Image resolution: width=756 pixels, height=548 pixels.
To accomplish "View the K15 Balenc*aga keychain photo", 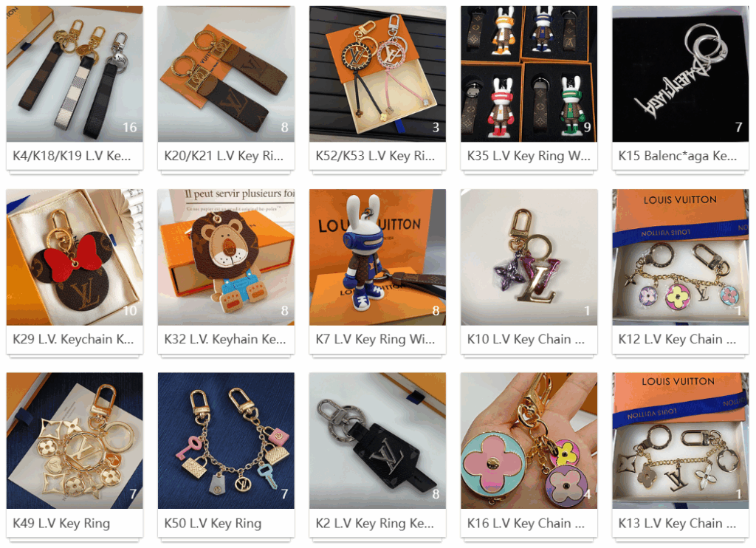I will 680,74.
